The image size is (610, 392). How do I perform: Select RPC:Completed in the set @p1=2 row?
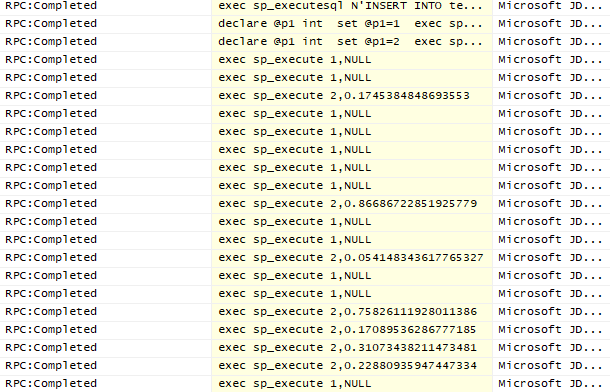pos(51,42)
